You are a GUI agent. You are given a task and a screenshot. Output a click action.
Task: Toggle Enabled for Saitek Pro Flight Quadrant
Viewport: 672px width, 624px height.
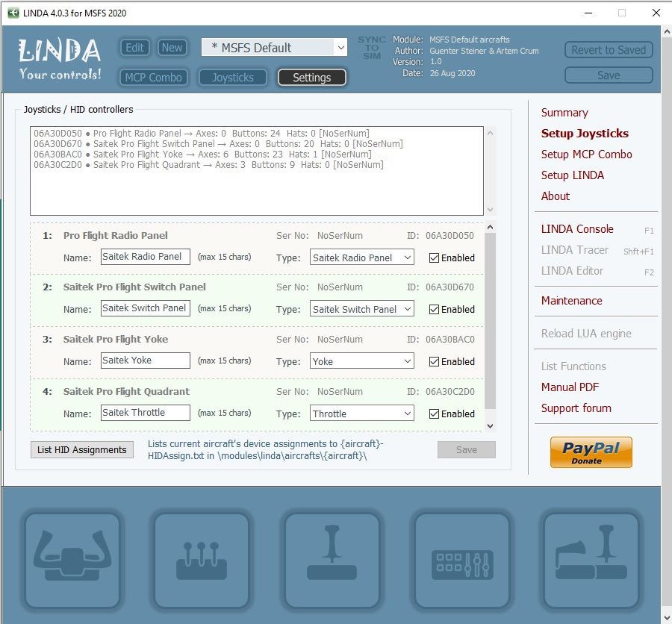[x=434, y=414]
